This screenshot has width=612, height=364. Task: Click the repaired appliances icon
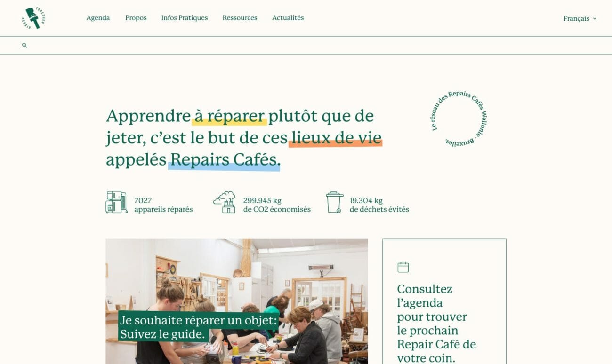116,202
